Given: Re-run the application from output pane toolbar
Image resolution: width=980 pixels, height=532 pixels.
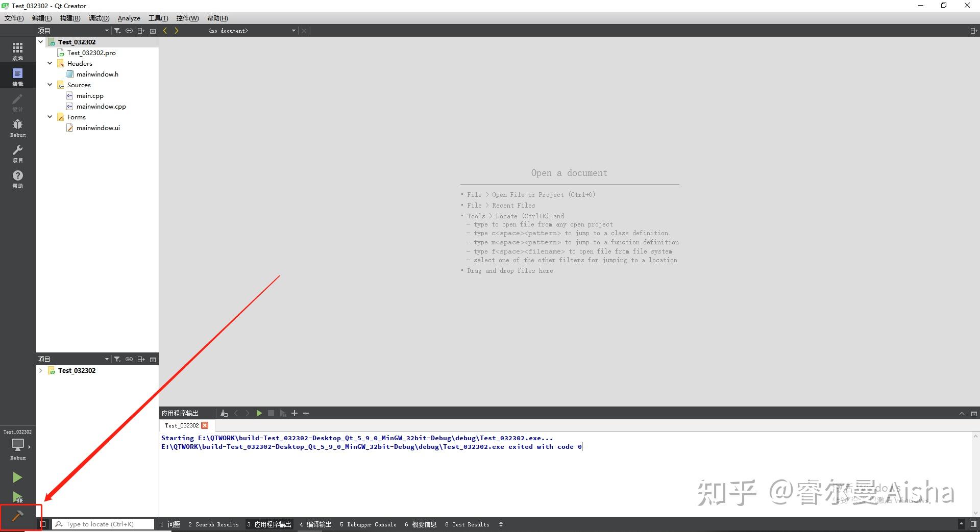Looking at the screenshot, I should [x=259, y=413].
